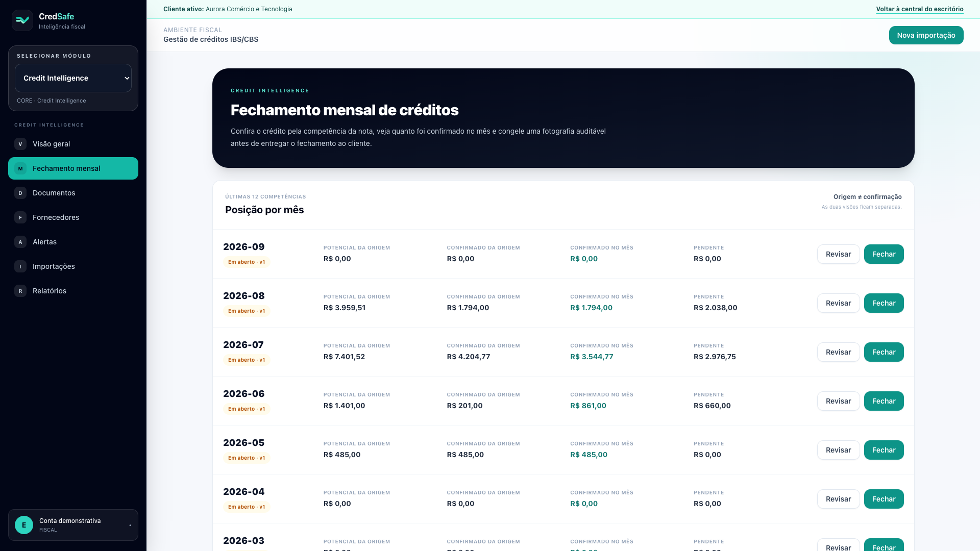980x551 pixels.
Task: Click the 2026-06 month heading
Action: pyautogui.click(x=244, y=394)
